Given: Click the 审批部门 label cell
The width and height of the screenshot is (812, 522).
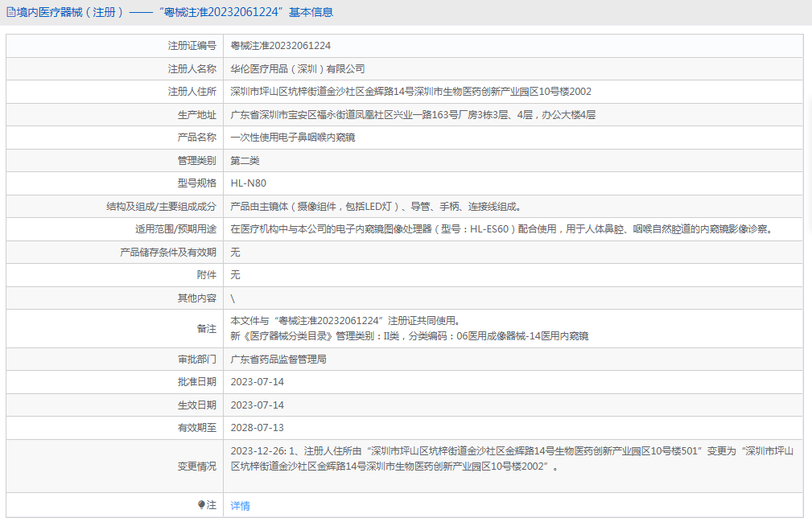Looking at the screenshot, I should [197, 359].
